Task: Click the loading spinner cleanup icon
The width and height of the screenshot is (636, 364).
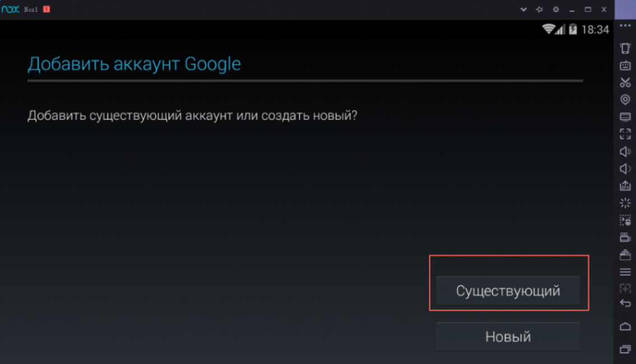Action: tap(625, 203)
